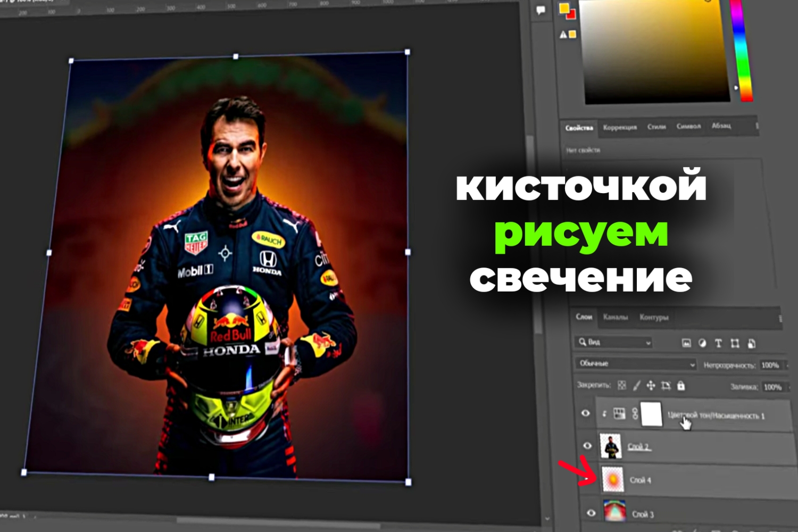This screenshot has width=798, height=532.
Task: Switch to the Символ tab
Action: 688,126
